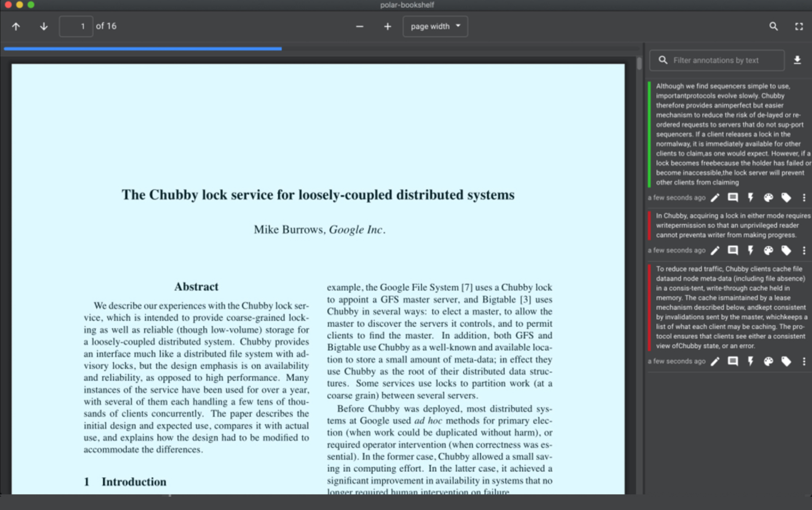Download annotations with the export icon
The width and height of the screenshot is (812, 510).
[x=797, y=60]
